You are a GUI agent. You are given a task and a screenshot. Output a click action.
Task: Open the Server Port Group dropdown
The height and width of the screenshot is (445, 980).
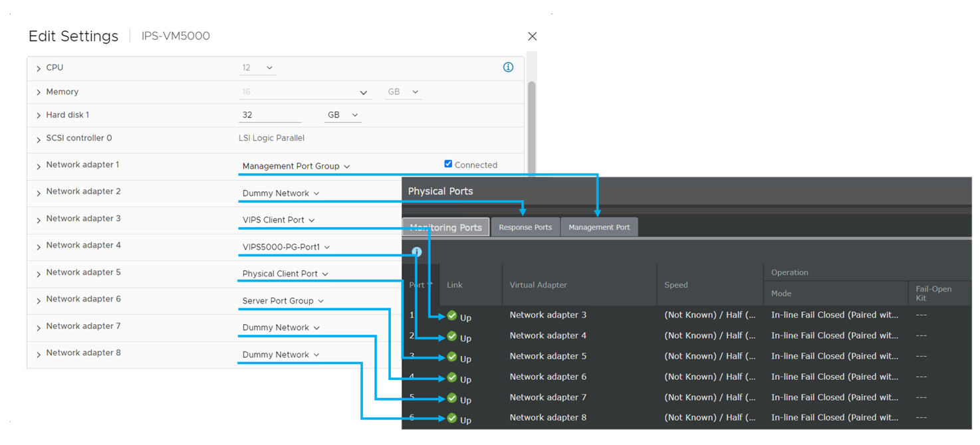click(283, 301)
